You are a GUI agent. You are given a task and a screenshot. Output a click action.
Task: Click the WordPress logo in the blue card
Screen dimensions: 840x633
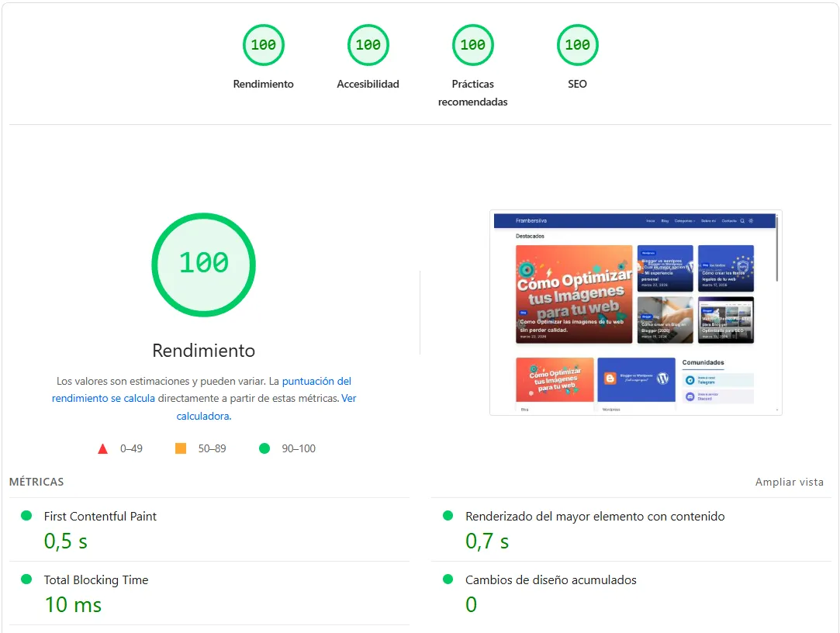click(x=663, y=379)
